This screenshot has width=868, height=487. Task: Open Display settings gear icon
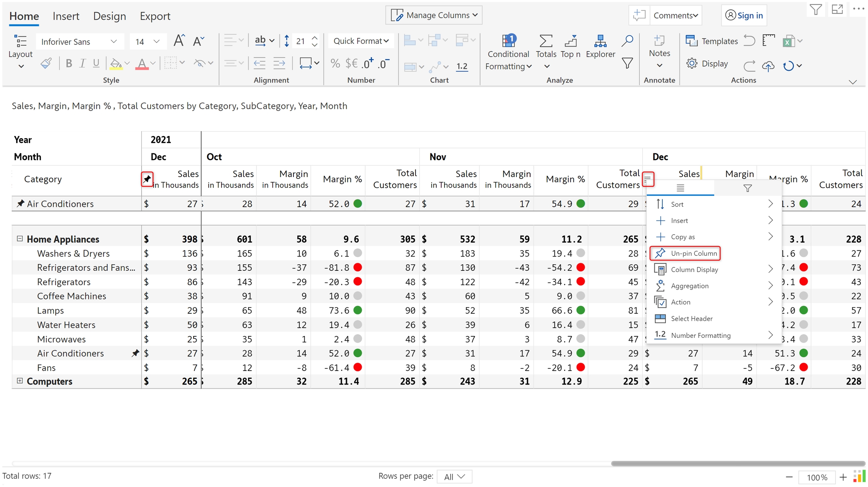692,64
